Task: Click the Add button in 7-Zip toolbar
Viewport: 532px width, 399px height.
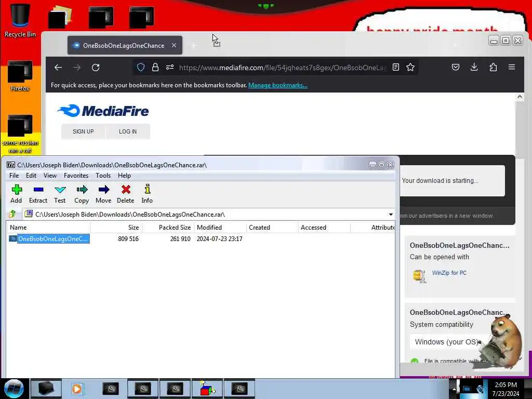Action: pyautogui.click(x=16, y=194)
